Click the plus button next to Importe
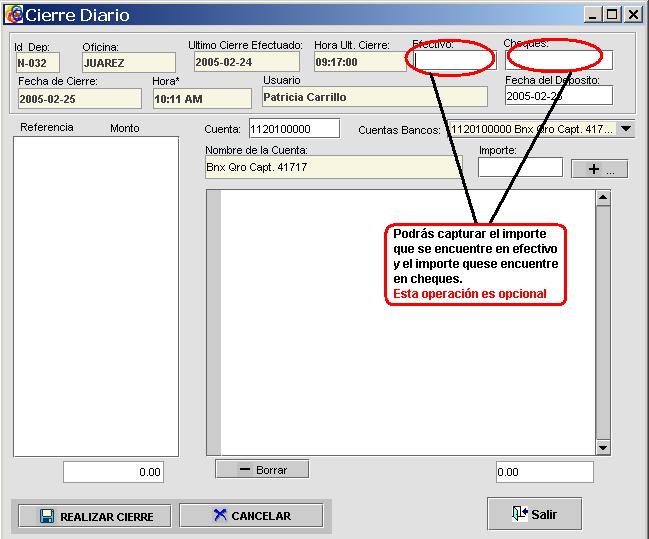Viewport: 649px width, 539px height. pyautogui.click(x=599, y=169)
